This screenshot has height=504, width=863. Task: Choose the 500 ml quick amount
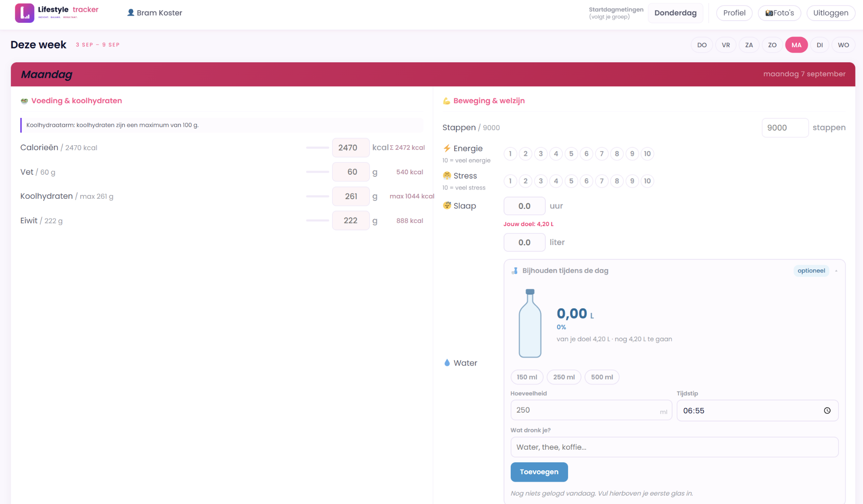tap(602, 377)
